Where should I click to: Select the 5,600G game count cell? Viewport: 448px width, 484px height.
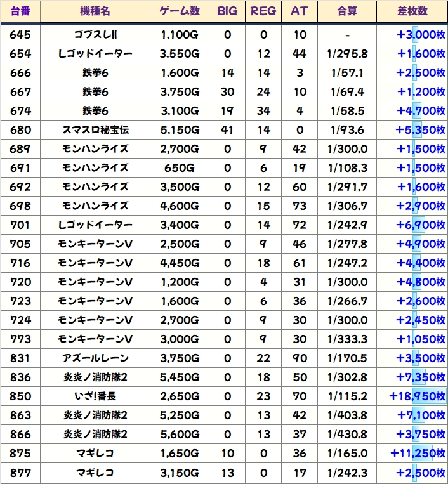click(180, 435)
